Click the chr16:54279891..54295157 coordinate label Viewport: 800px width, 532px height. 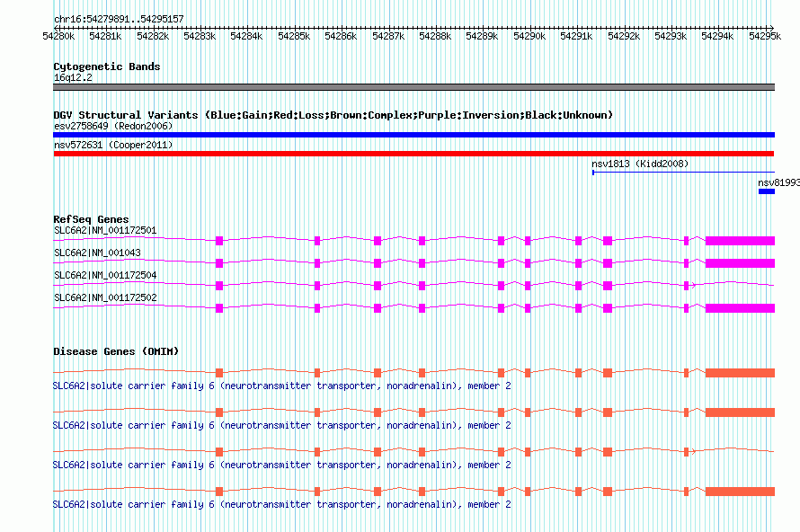[x=119, y=19]
